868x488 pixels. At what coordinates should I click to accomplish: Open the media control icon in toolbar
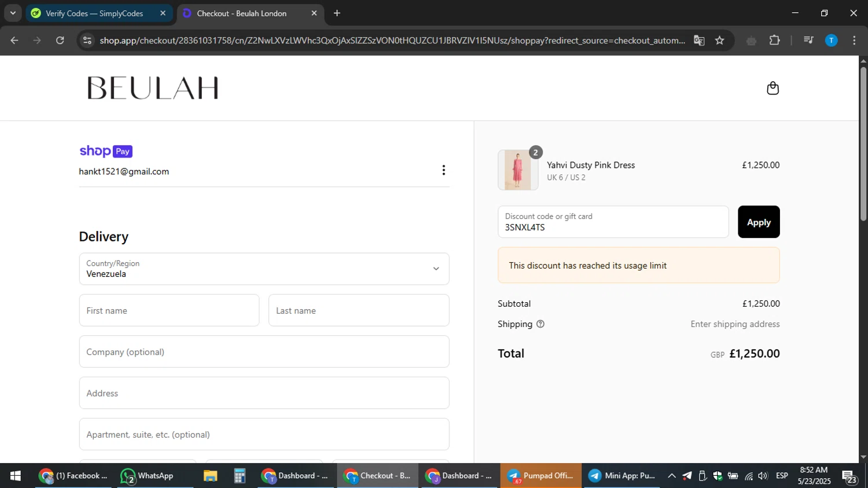(808, 41)
